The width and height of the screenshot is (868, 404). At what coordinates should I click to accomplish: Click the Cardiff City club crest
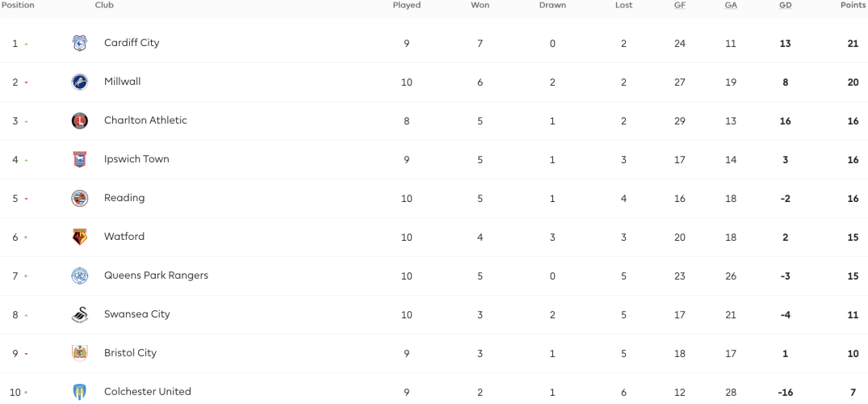[80, 43]
